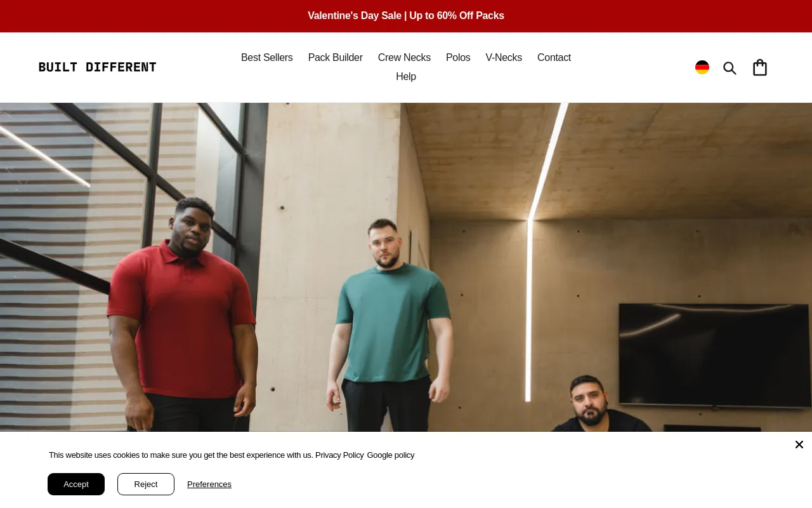Open the Privacy Policy link
This screenshot has height=508, width=812.
(339, 455)
